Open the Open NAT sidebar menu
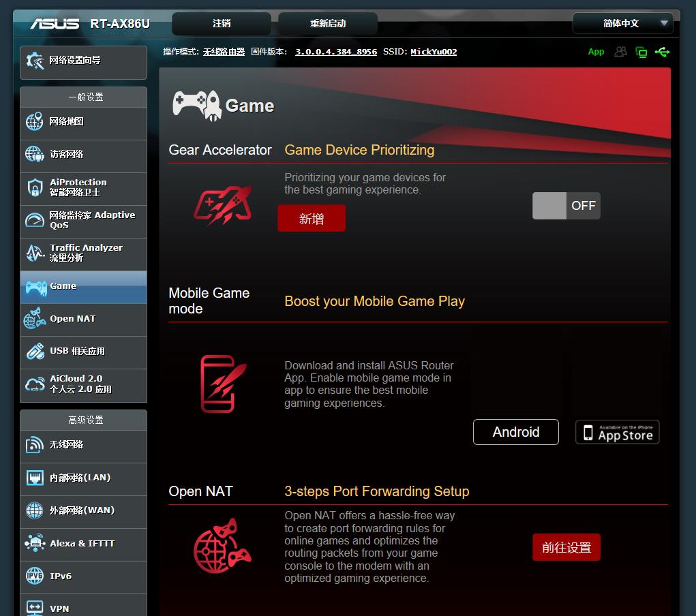Viewport: 696px width, 616px height. pos(83,319)
